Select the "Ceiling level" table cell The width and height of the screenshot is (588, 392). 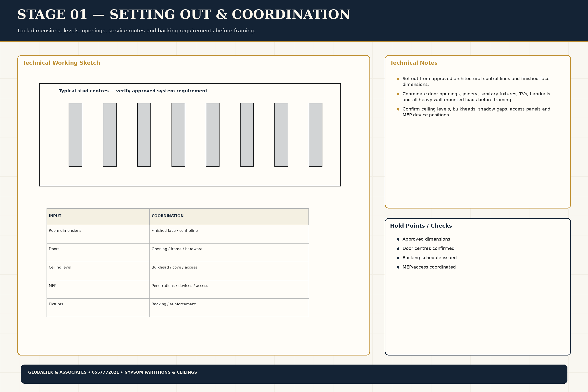[x=98, y=271]
